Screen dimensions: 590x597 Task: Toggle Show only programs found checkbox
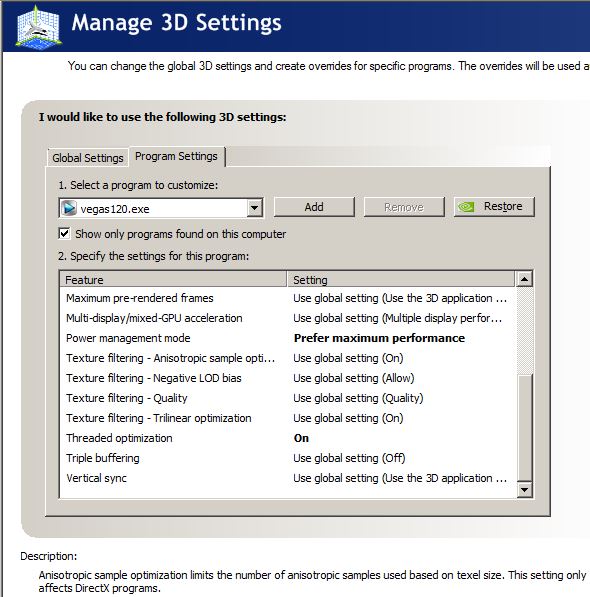click(x=64, y=233)
